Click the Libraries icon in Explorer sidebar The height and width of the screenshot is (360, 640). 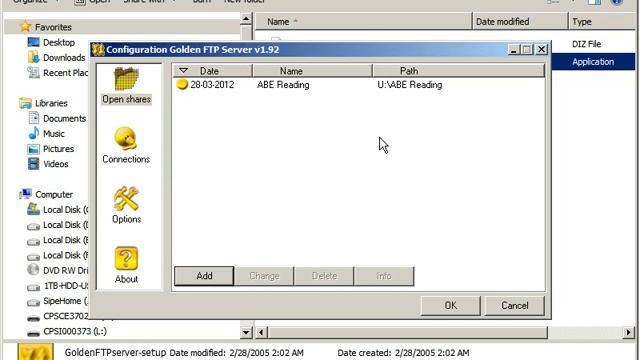[25, 103]
